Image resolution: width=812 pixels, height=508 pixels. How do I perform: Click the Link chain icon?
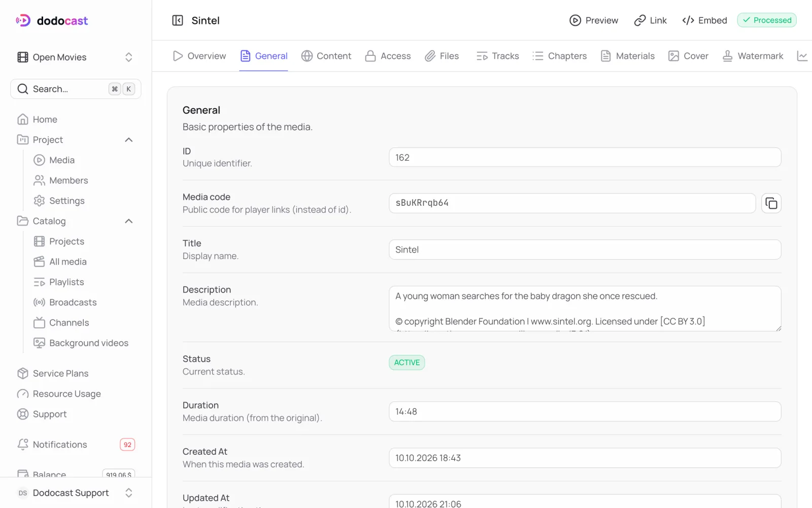tap(640, 20)
